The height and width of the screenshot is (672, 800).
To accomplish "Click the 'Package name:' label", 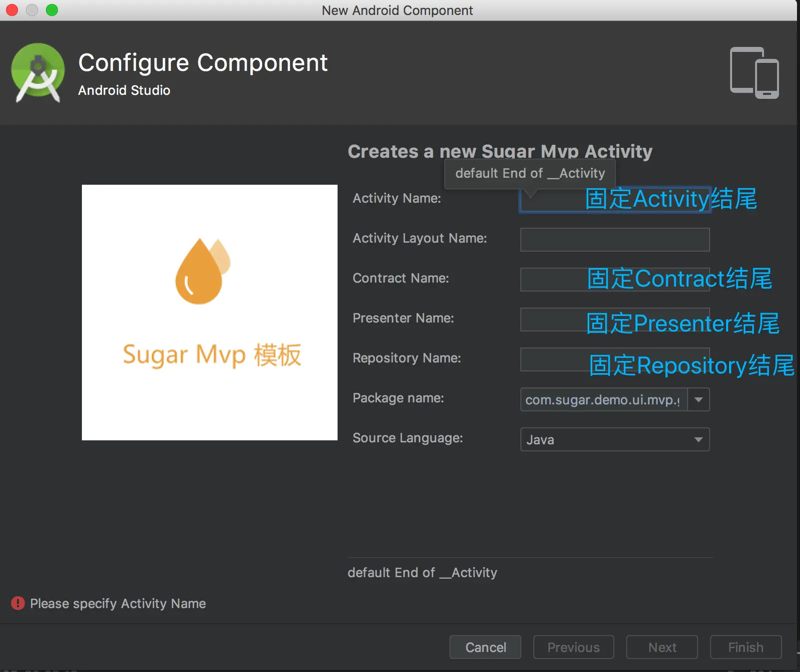I will pos(398,398).
